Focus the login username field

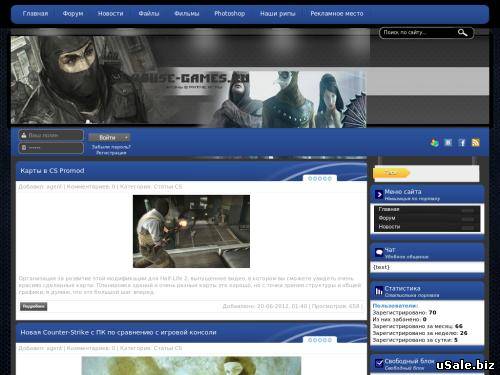click(x=51, y=135)
